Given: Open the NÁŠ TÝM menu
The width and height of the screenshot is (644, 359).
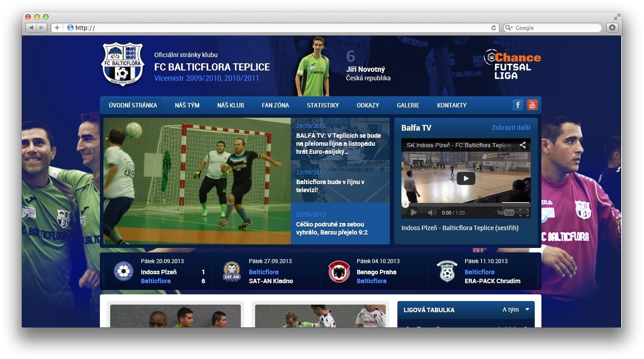Looking at the screenshot, I should click(x=187, y=105).
